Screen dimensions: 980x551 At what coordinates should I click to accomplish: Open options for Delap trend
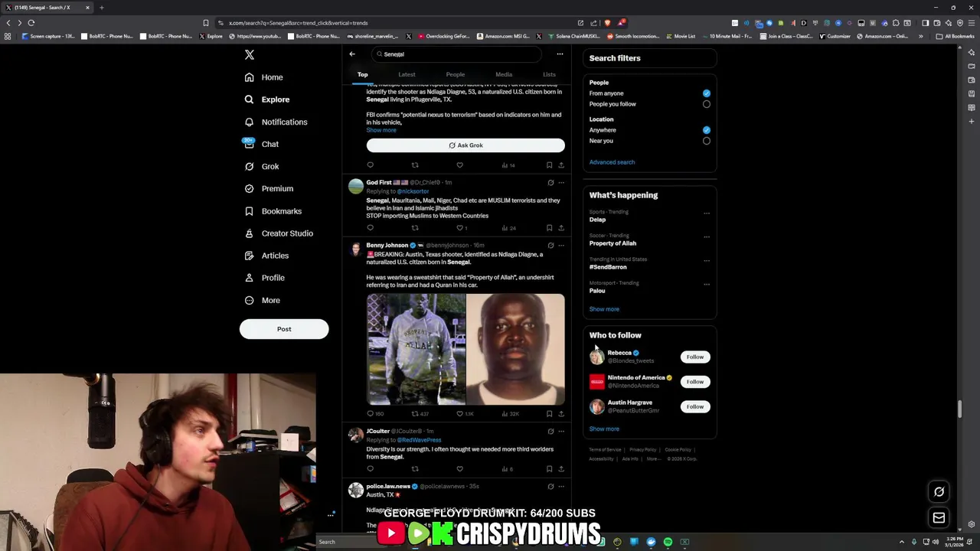(707, 214)
